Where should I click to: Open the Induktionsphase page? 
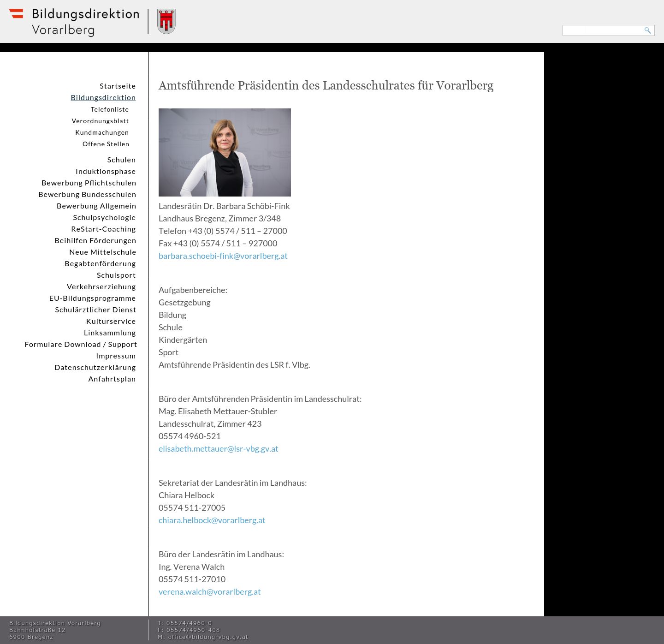click(x=106, y=171)
